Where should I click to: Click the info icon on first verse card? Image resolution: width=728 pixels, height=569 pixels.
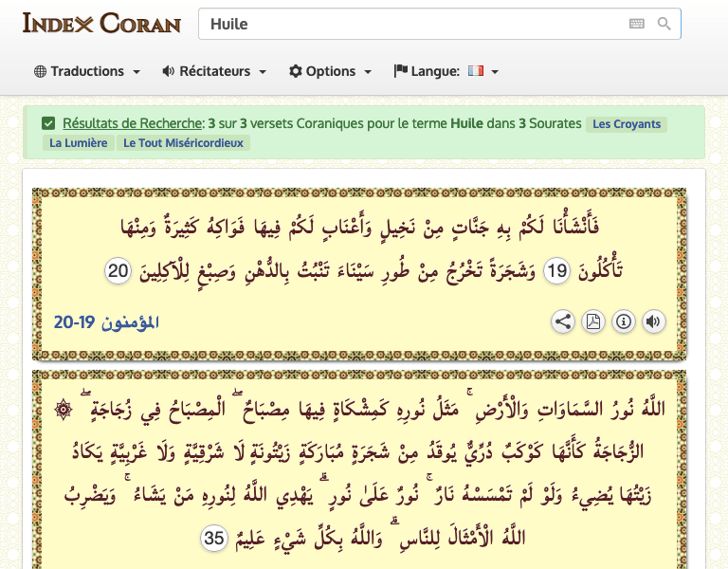coord(623,321)
